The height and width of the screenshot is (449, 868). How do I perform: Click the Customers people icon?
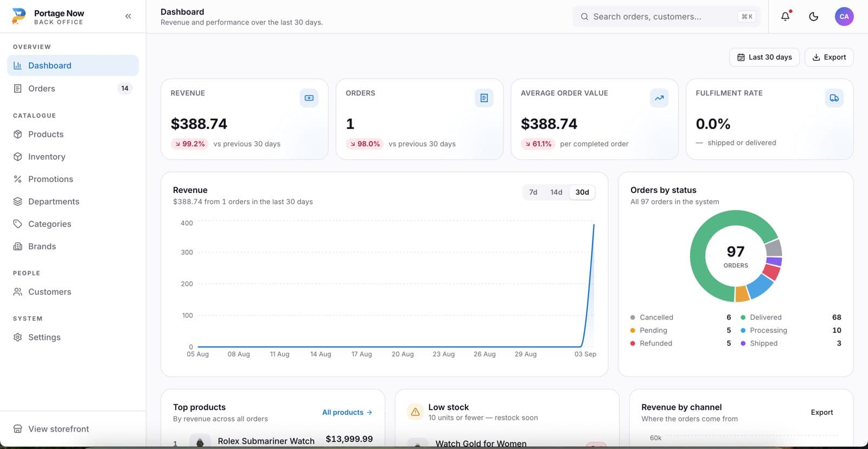tap(18, 292)
